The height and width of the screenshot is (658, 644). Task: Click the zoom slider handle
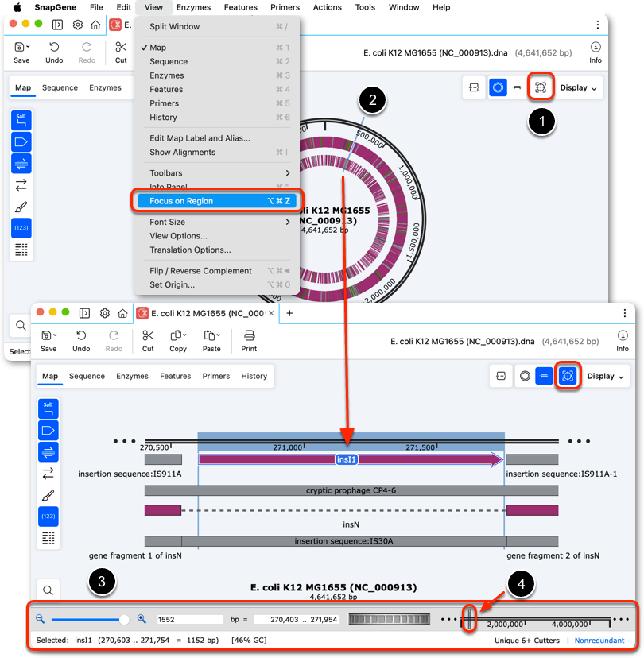(x=124, y=619)
